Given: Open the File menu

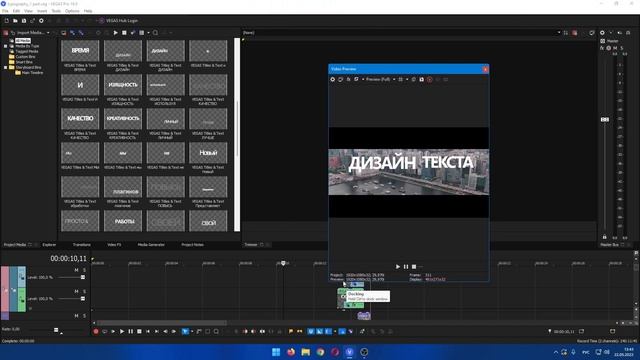Looking at the screenshot, I should [x=5, y=11].
